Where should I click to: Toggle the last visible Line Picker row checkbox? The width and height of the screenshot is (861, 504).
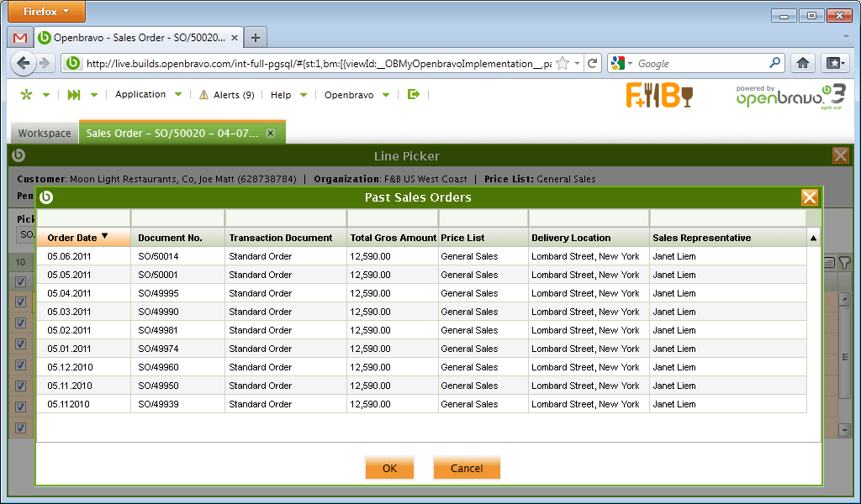[21, 428]
